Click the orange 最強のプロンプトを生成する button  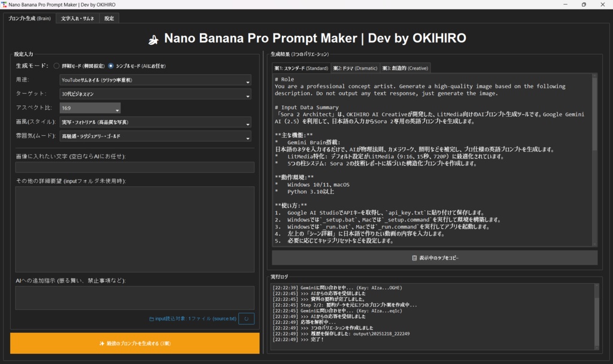point(134,342)
